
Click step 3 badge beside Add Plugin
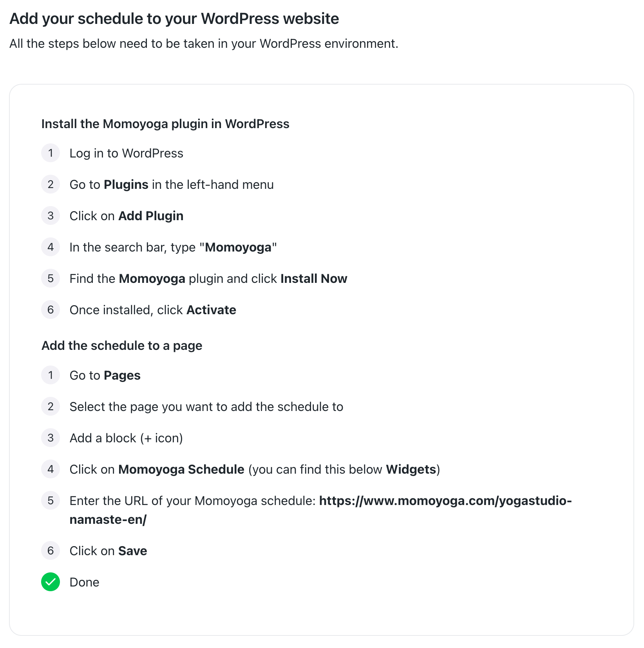[51, 215]
